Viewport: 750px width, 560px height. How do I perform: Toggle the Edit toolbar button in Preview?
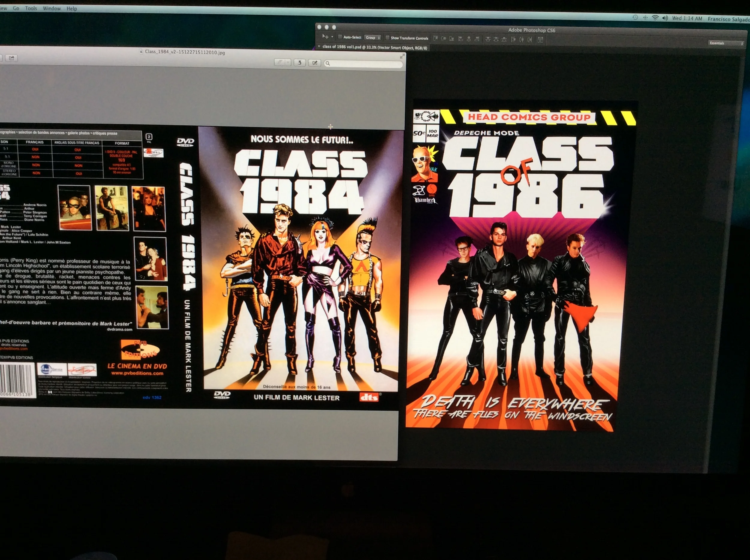[x=315, y=63]
